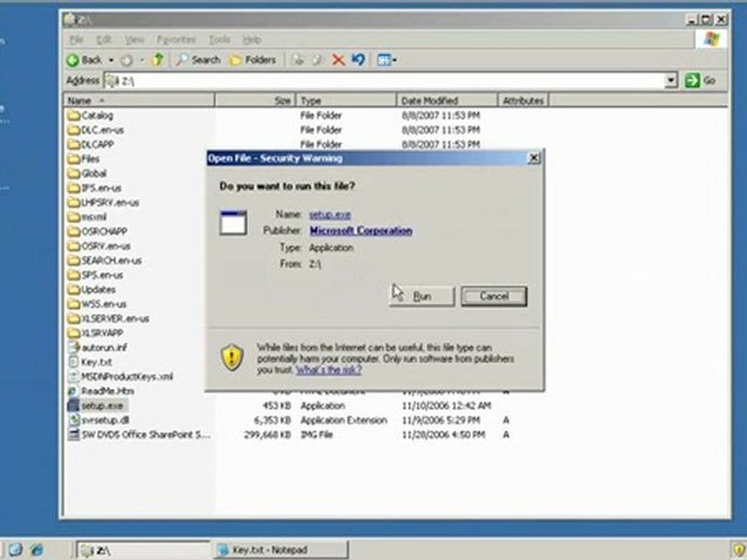Click the What's the risk link

click(x=328, y=370)
